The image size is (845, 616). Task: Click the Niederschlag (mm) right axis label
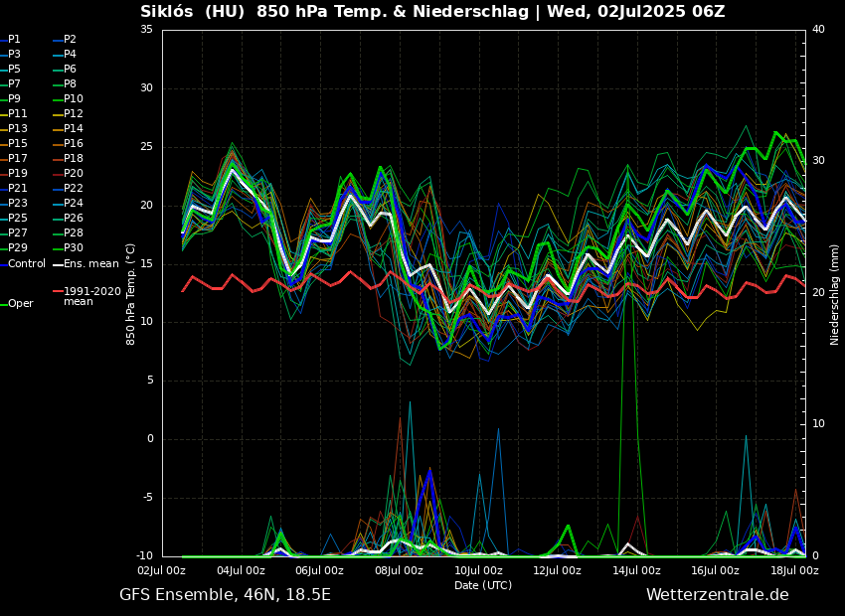coord(835,294)
